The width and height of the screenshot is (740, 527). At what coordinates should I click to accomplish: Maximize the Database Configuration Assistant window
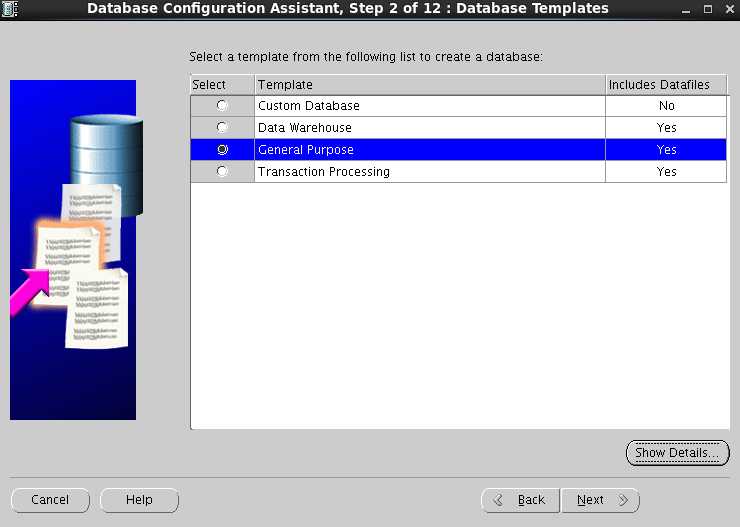tap(707, 9)
